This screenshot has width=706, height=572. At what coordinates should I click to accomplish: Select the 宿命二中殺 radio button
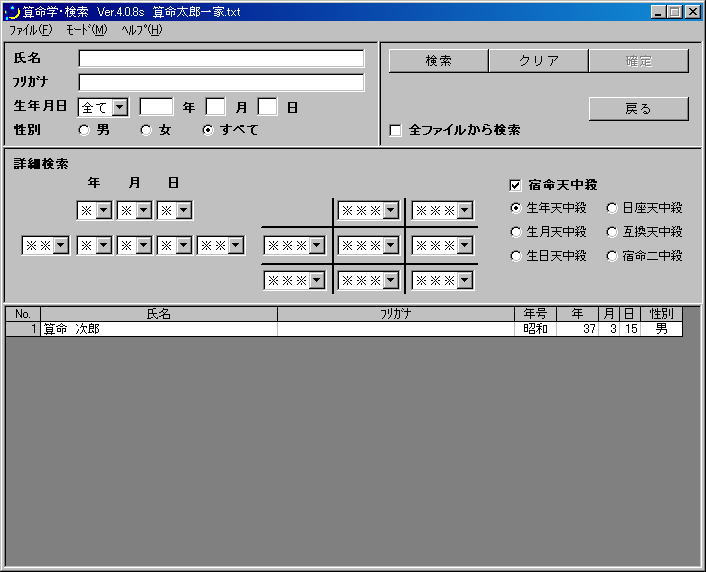[x=612, y=256]
